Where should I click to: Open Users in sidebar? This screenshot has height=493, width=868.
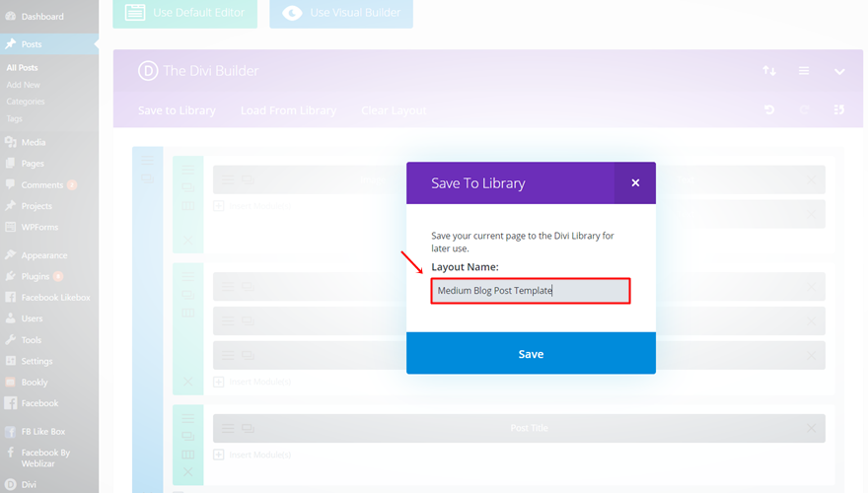click(x=32, y=318)
